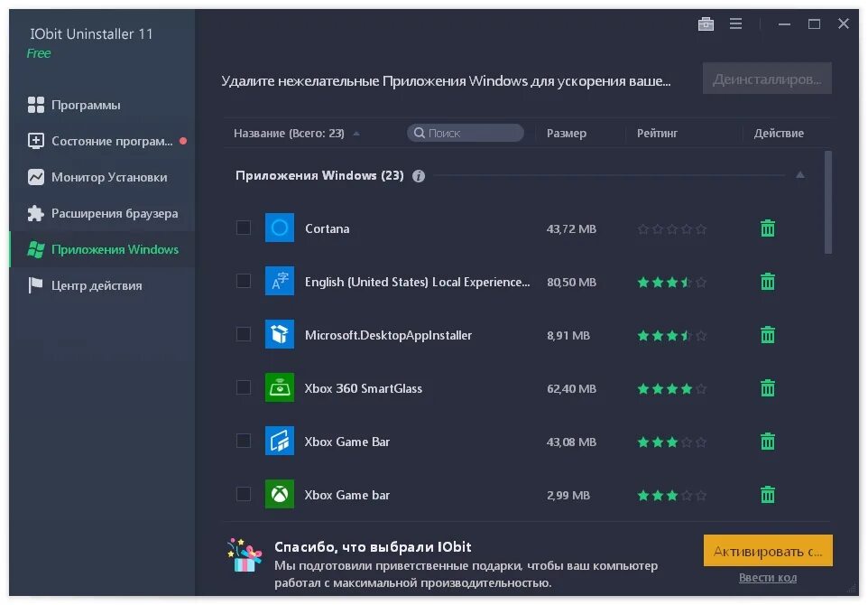Viewport: 868px width, 605px height.
Task: Click the Спасибо, что выбрали IObit heading
Action: click(373, 547)
